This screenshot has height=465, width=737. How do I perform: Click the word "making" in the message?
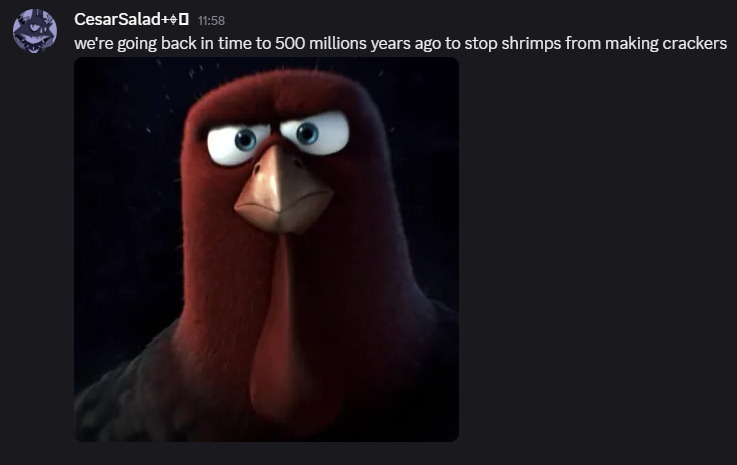pos(632,44)
